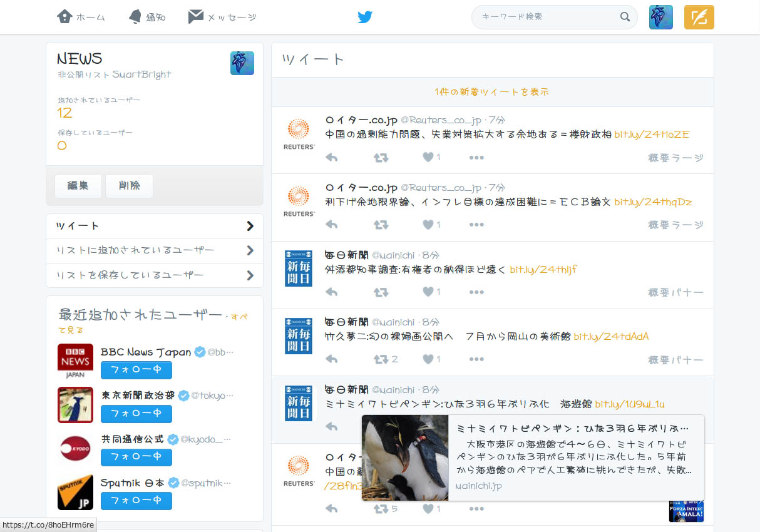Retweet the 舛添都知事 Mainichi tweet
The image size is (760, 532).
point(381,292)
